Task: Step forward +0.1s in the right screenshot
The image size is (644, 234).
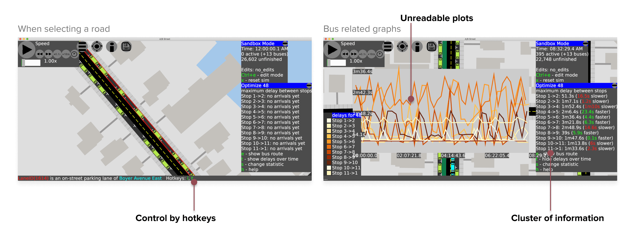Action: [x=362, y=54]
